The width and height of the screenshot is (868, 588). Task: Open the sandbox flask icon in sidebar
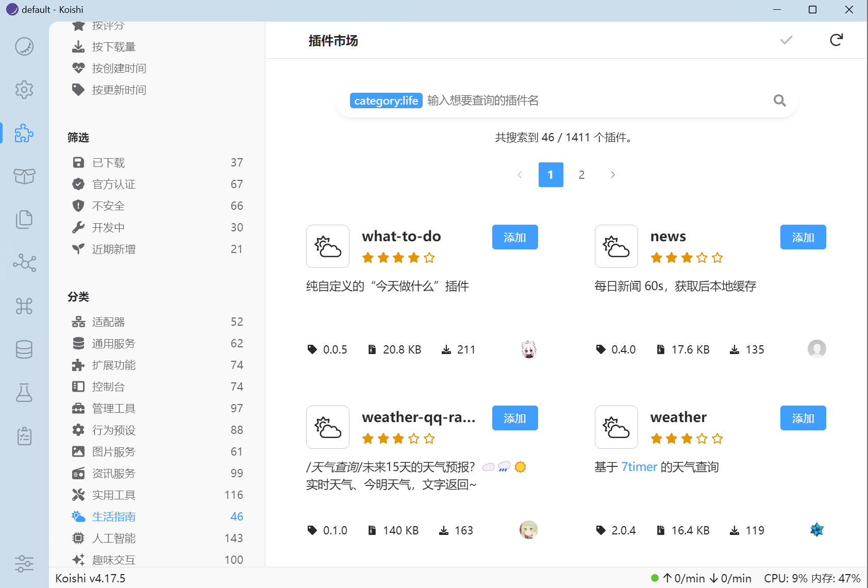[24, 393]
